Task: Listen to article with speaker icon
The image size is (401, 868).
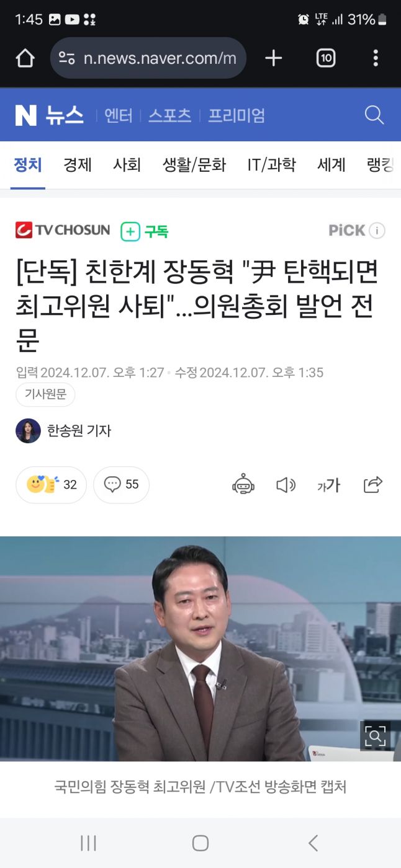Action: point(286,485)
